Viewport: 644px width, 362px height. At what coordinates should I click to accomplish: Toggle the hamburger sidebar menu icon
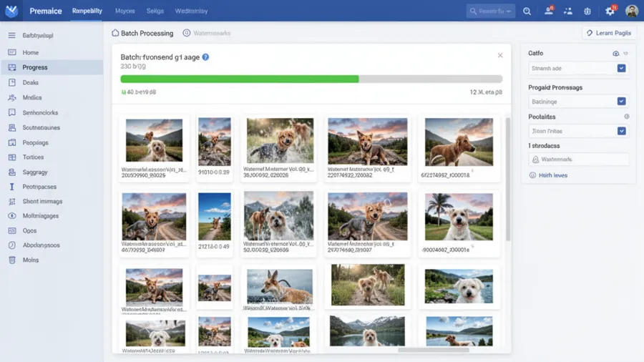(x=12, y=35)
